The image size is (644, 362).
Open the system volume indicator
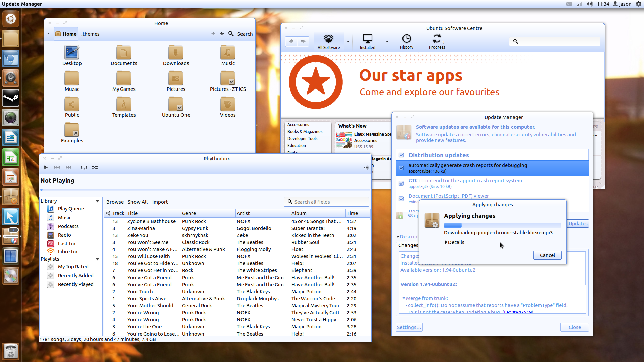pyautogui.click(x=590, y=4)
